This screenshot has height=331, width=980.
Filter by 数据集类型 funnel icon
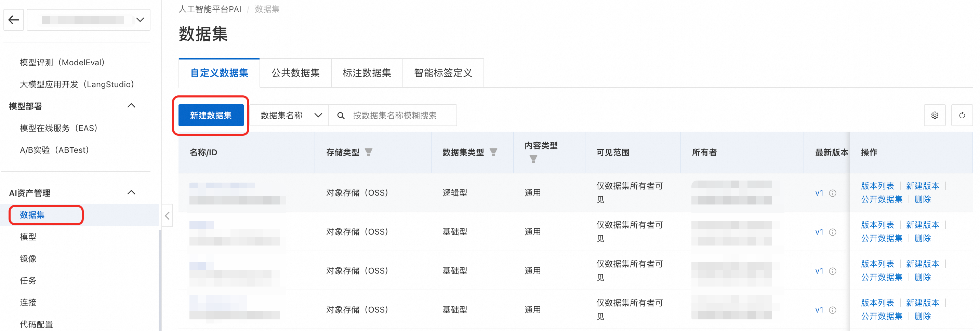(x=493, y=152)
